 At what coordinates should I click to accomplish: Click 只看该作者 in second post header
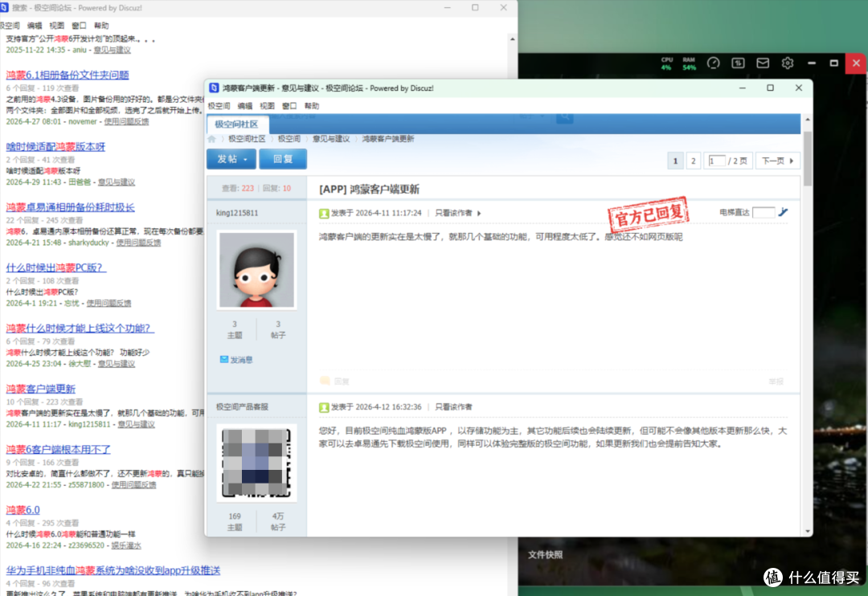point(453,407)
